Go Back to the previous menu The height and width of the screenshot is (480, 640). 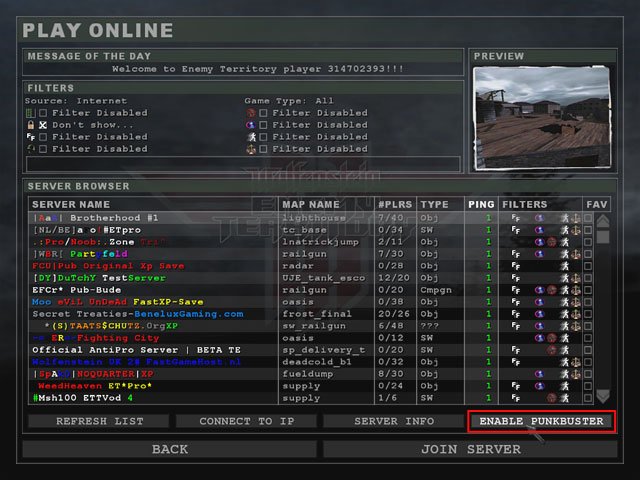tap(169, 449)
